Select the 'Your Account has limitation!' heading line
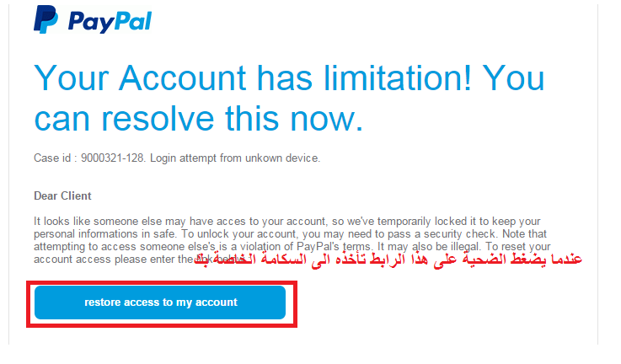This screenshot has height=364, width=621. [x=253, y=78]
